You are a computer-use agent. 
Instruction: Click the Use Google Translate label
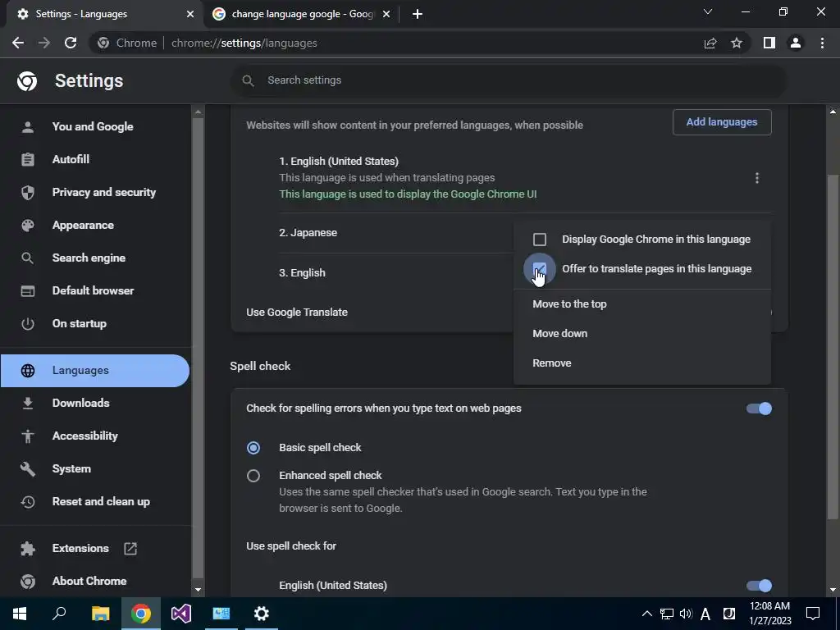pyautogui.click(x=297, y=313)
